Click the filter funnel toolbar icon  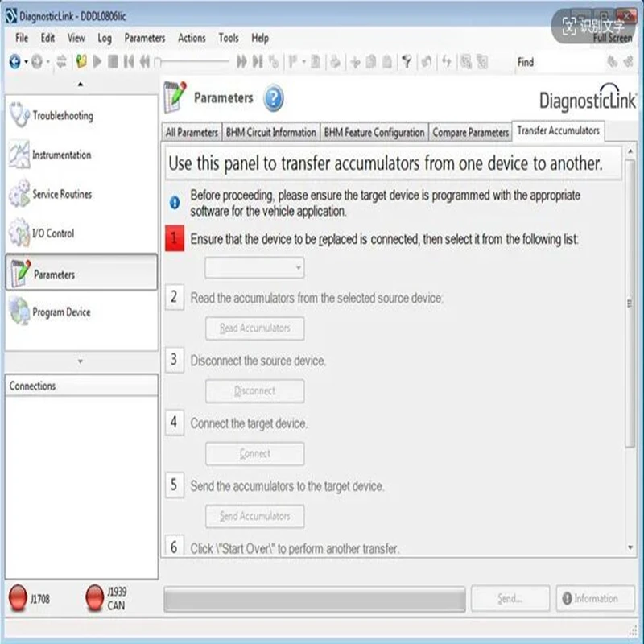[407, 62]
